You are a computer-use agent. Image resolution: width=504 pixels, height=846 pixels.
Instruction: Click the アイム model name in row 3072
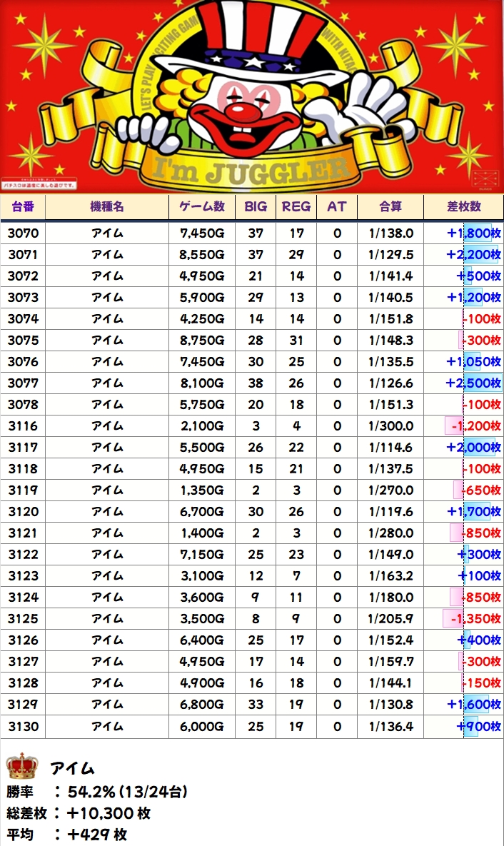(107, 276)
